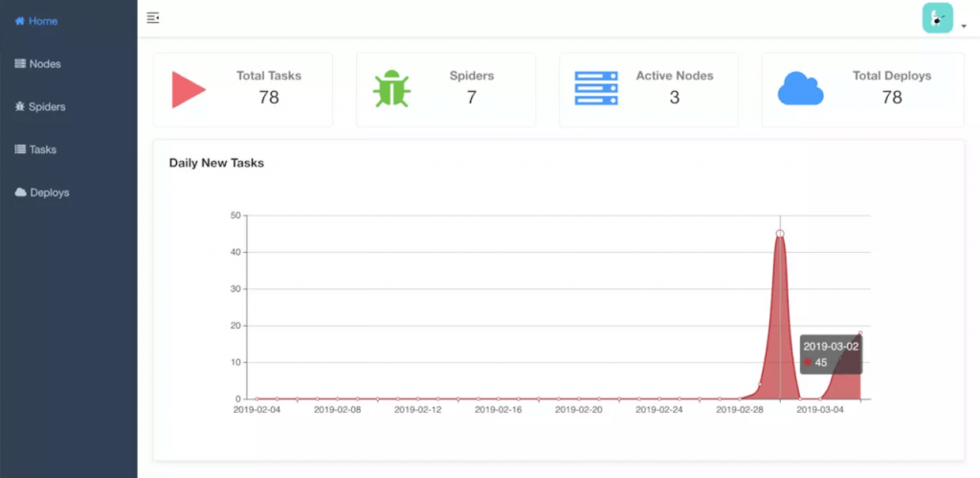Click the y-axis label 10
980x478 pixels.
pyautogui.click(x=235, y=363)
